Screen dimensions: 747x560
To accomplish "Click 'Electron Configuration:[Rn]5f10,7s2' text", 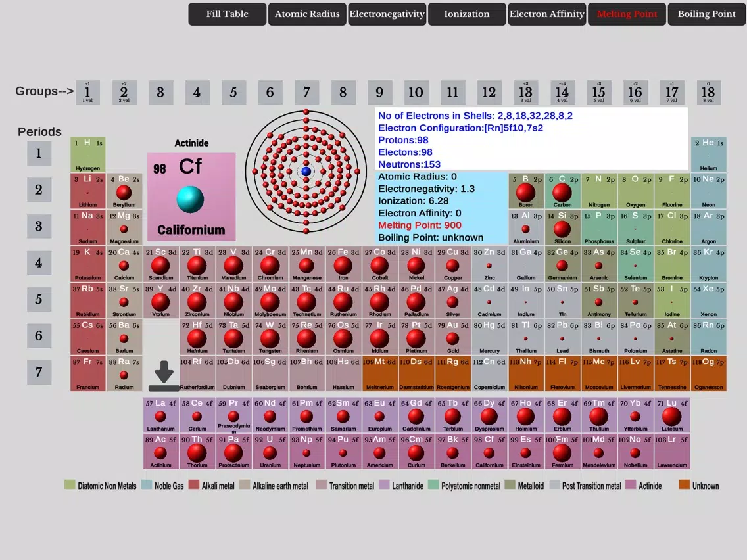I will tap(461, 128).
